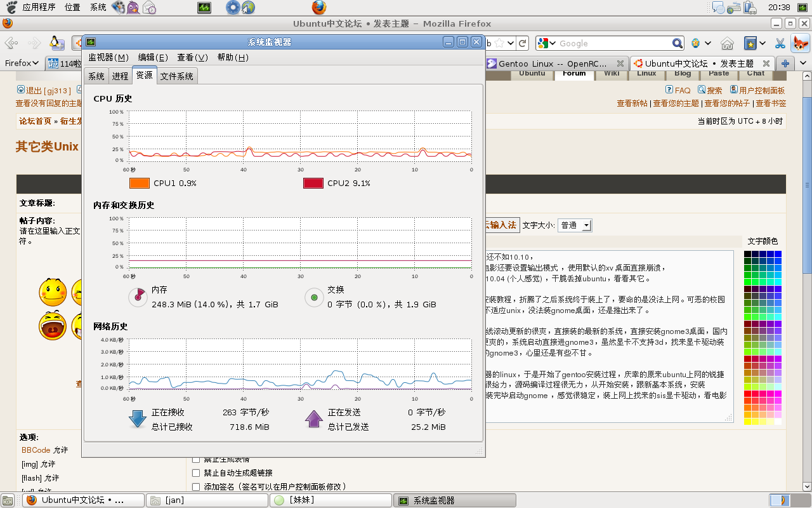Pick a color from forum font color palette
Viewport: 812px width, 508px height.
coord(763,338)
